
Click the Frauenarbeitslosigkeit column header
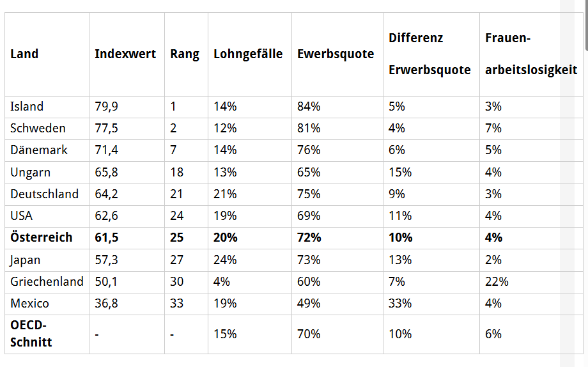531,54
